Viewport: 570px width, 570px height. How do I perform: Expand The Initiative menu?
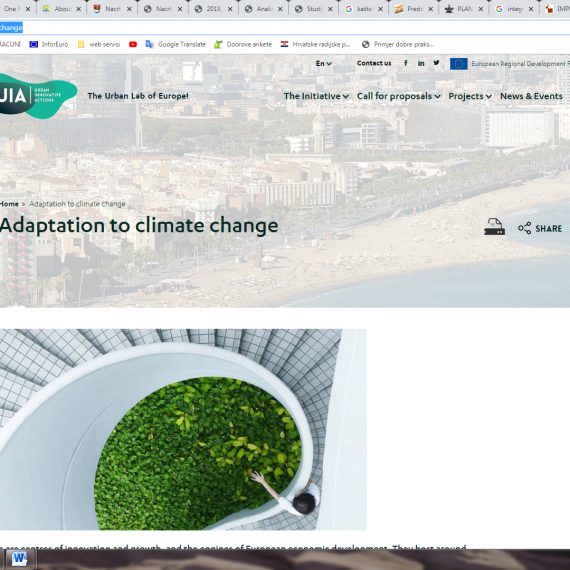[316, 96]
